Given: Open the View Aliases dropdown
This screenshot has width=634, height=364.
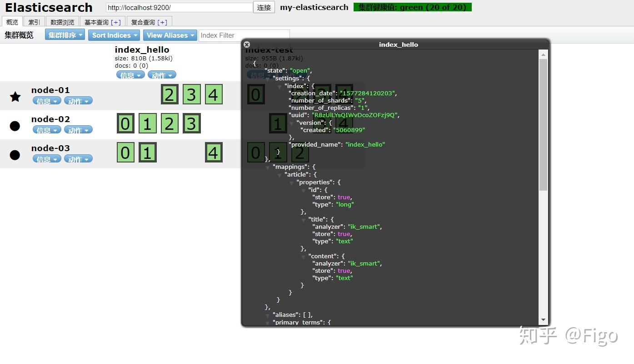Looking at the screenshot, I should [x=170, y=35].
